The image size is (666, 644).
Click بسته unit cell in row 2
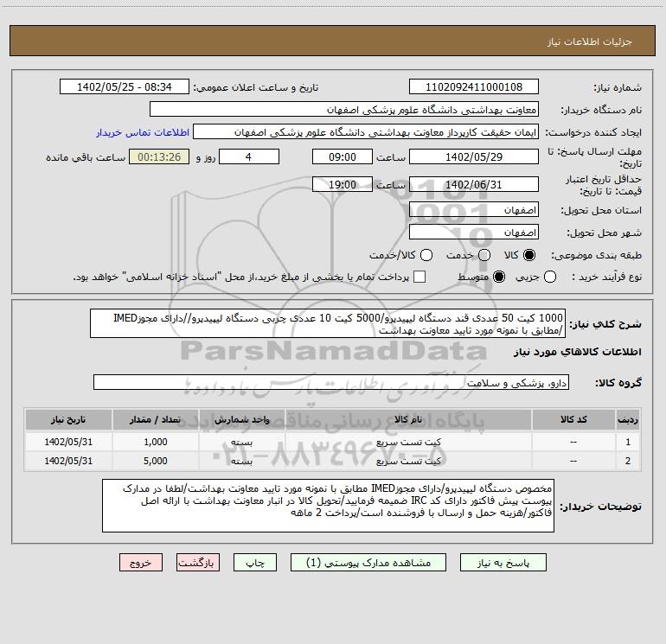[241, 461]
